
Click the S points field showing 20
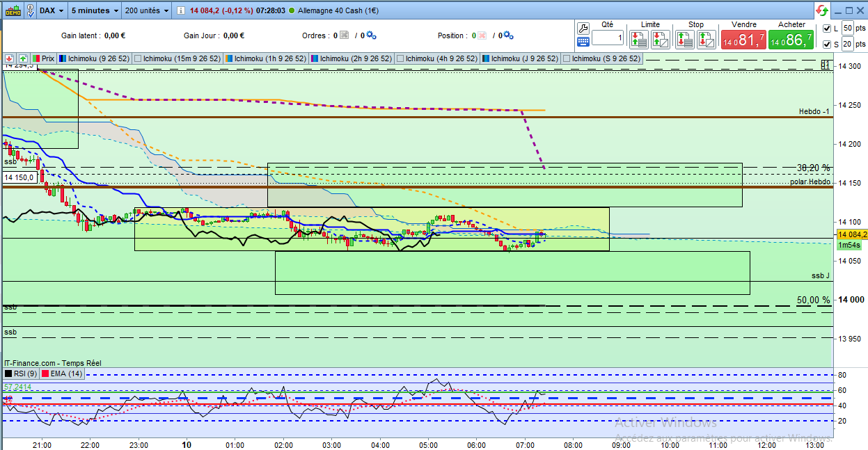[848, 45]
